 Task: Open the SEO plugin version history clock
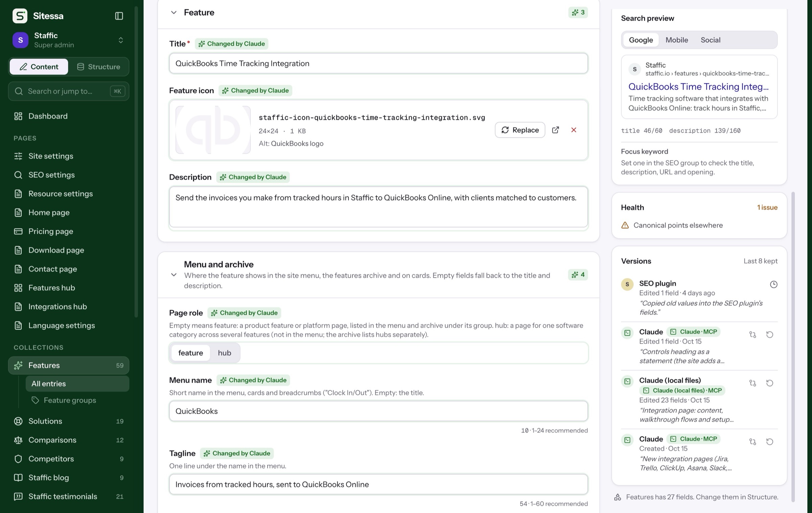773,284
